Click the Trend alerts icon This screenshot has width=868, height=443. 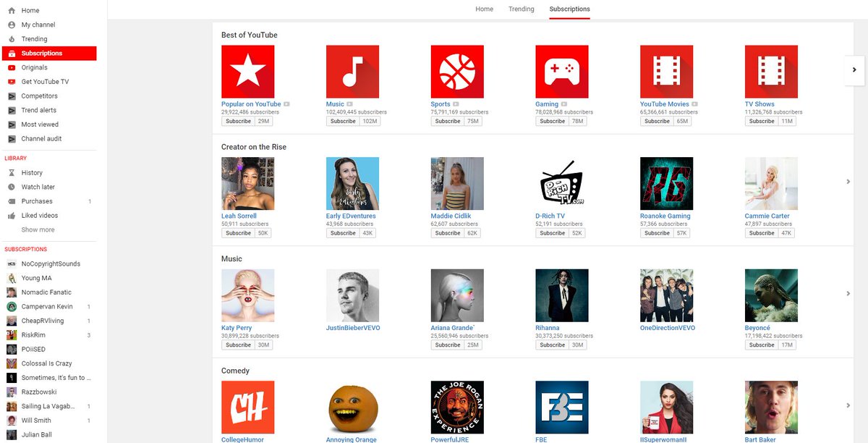[x=12, y=110]
